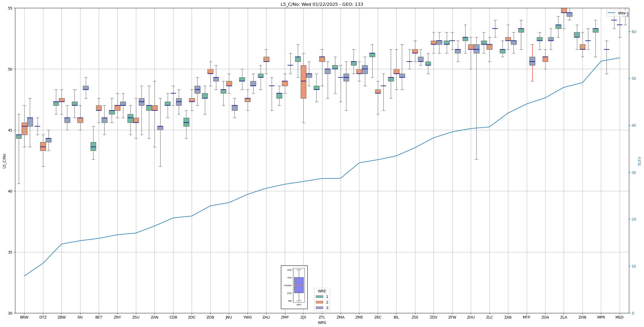Click the ZAN x-axis tick label
The height and width of the screenshot is (327, 644).
coord(154,317)
